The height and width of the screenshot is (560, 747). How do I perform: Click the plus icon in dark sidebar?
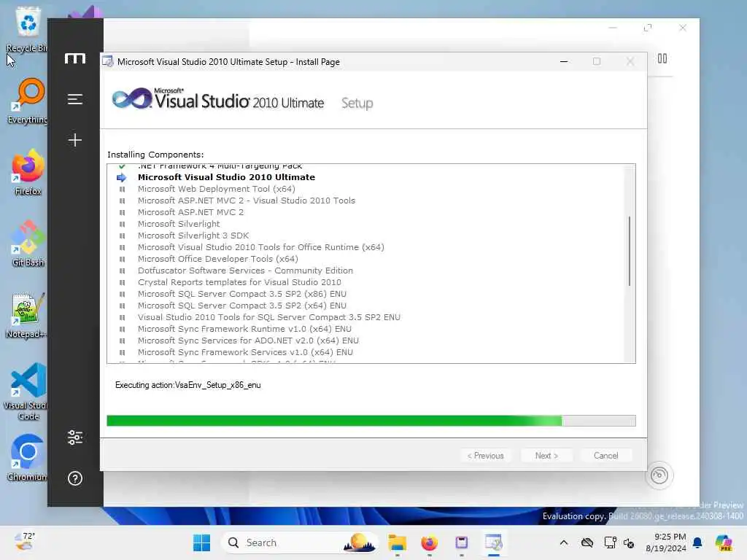pos(75,140)
